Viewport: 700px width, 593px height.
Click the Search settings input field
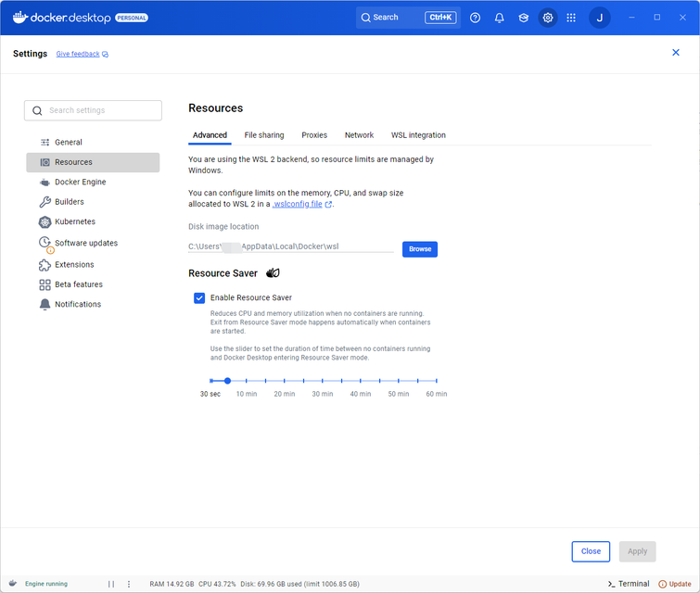[93, 110]
